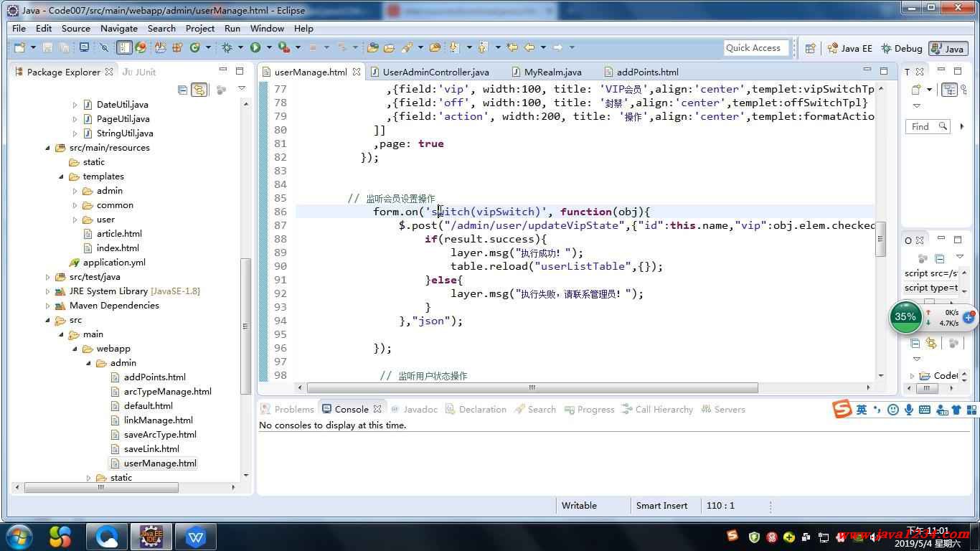Click the Run Last Tool icon with red toolbox

click(283, 47)
